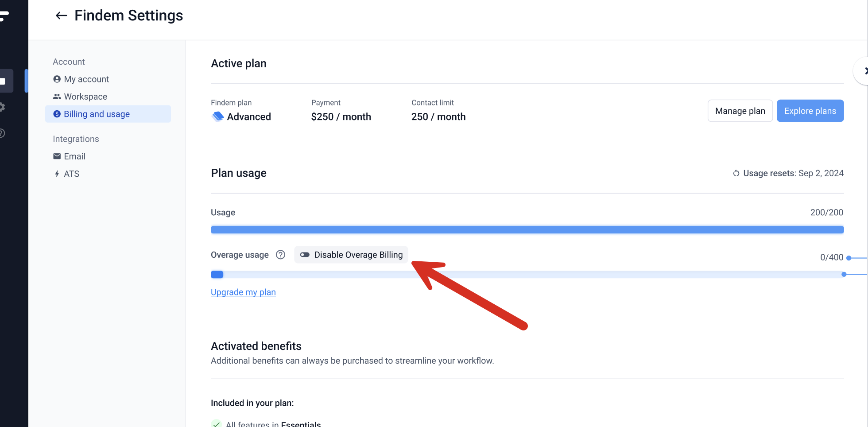Disable Overage Billing using the toggle
Image resolution: width=868 pixels, height=427 pixels.
[305, 255]
